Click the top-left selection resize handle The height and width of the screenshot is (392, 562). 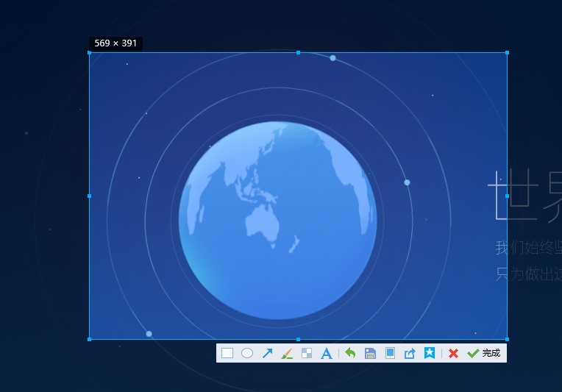[x=90, y=53]
